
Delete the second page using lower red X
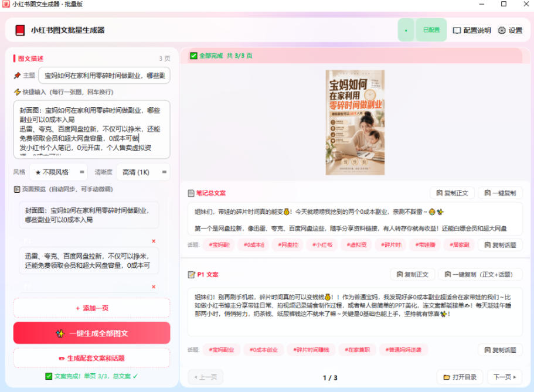coord(154,287)
